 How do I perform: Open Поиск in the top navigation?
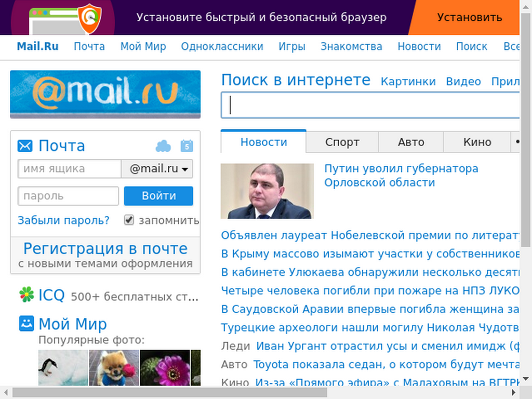pos(472,46)
